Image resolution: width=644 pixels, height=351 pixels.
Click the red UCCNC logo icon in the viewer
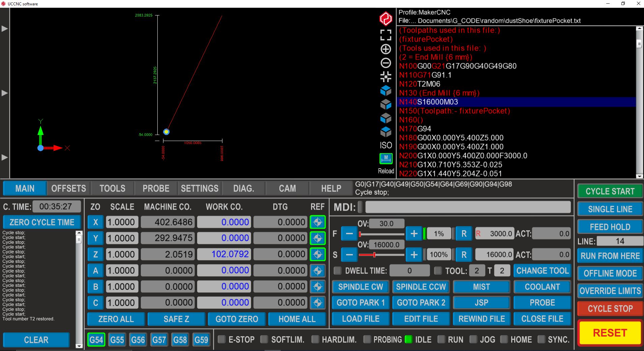click(x=386, y=19)
